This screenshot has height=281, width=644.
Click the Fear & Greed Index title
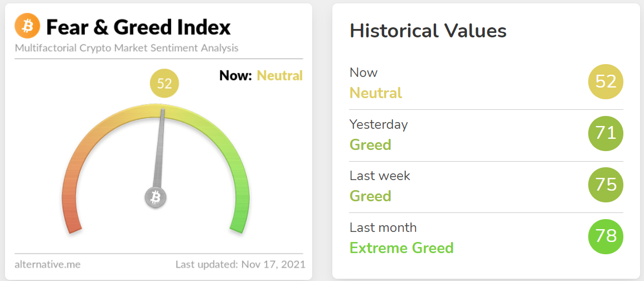click(138, 27)
